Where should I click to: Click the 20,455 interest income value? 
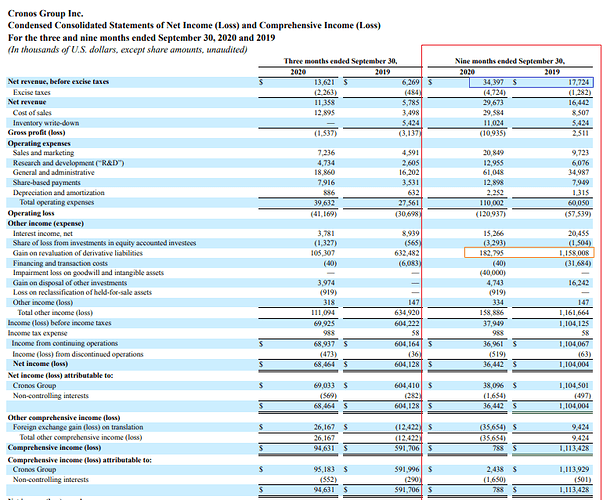tap(578, 233)
